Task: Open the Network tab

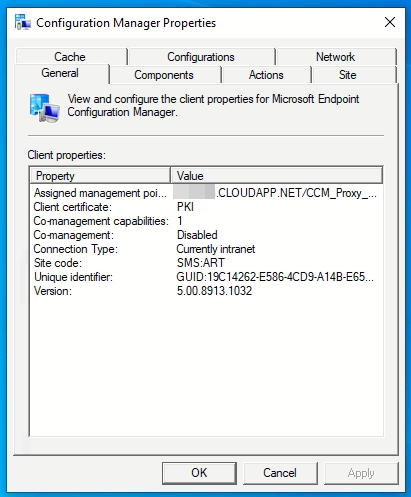Action: click(336, 57)
